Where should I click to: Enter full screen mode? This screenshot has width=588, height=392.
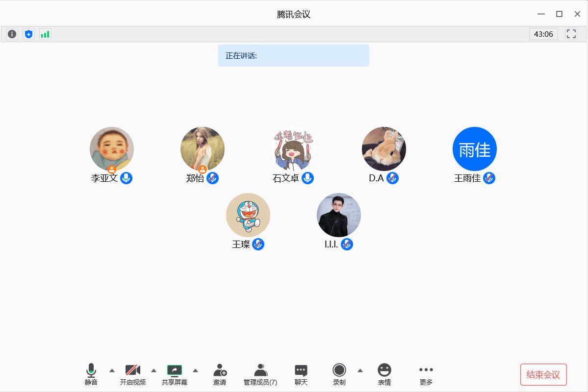pos(571,34)
